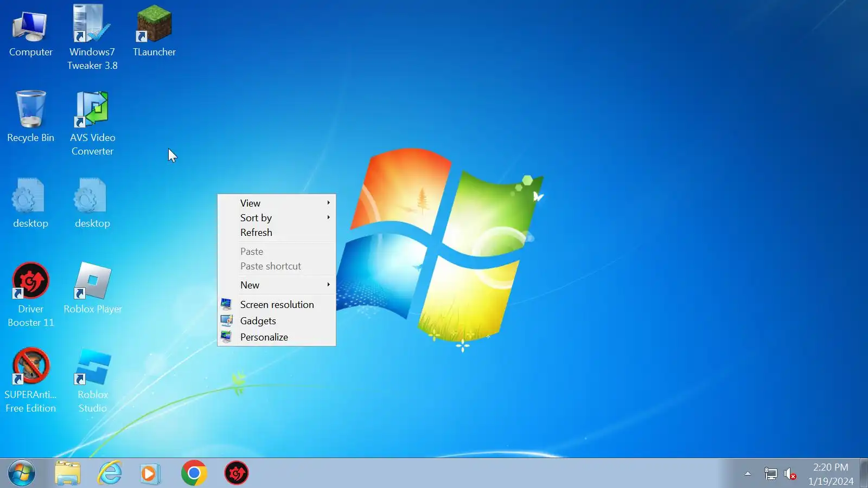Click the greyed-out Paste entry
Screen dimensions: 868x488
(277, 252)
